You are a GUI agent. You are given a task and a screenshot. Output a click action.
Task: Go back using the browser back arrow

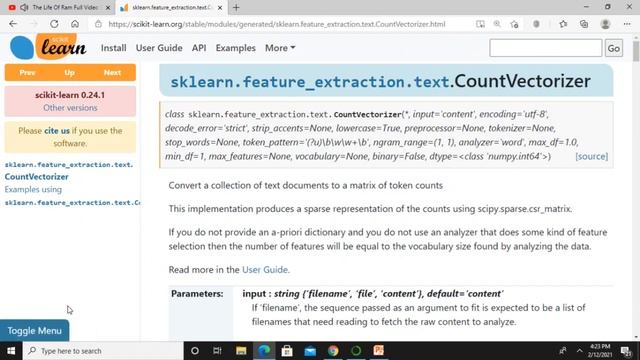[x=13, y=24]
